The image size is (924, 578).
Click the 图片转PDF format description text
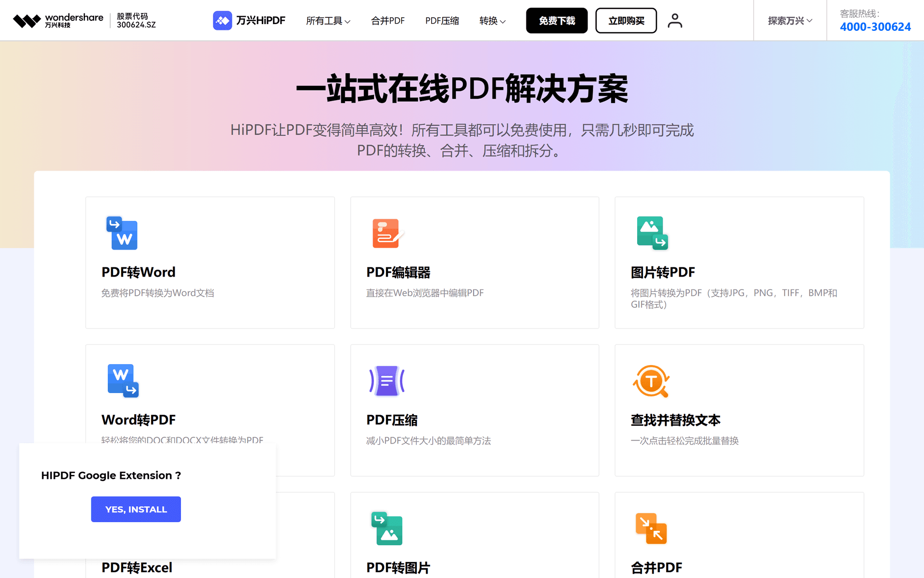(734, 299)
